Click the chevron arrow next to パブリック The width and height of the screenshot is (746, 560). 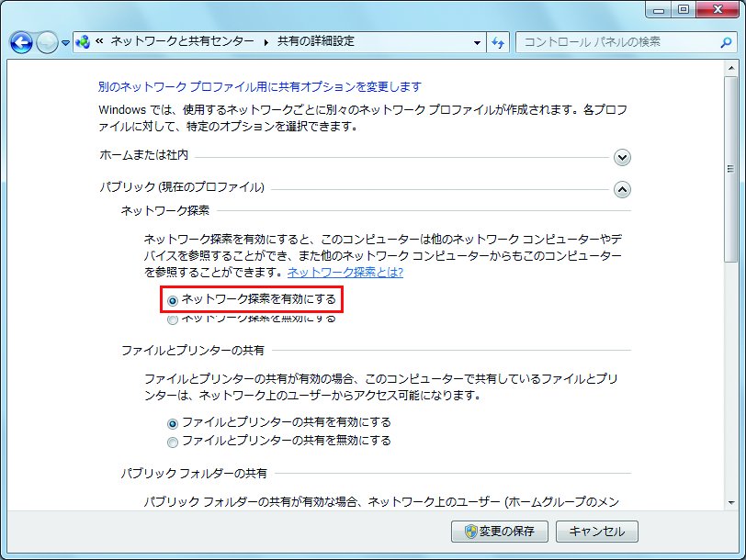(622, 189)
